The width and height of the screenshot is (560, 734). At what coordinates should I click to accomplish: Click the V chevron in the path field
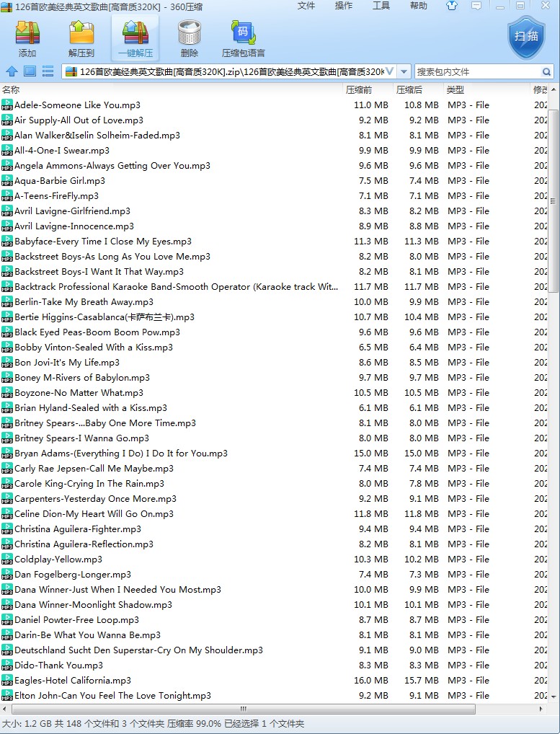(x=389, y=71)
